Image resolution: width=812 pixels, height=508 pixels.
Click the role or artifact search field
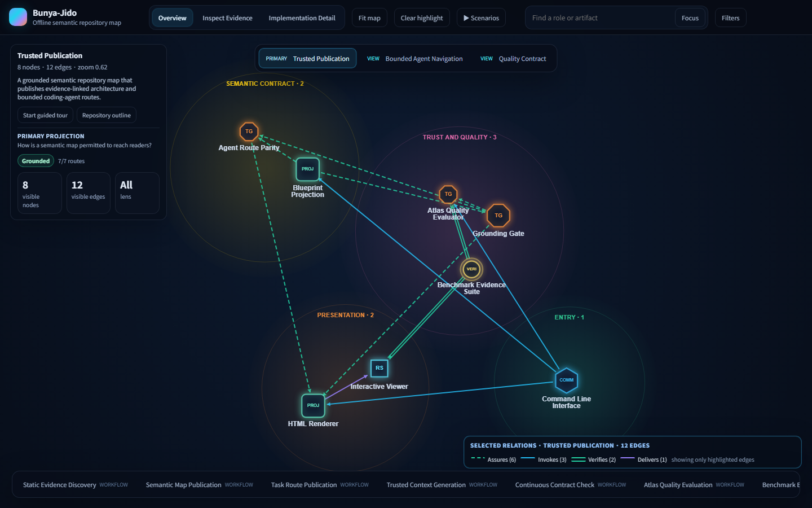point(601,18)
